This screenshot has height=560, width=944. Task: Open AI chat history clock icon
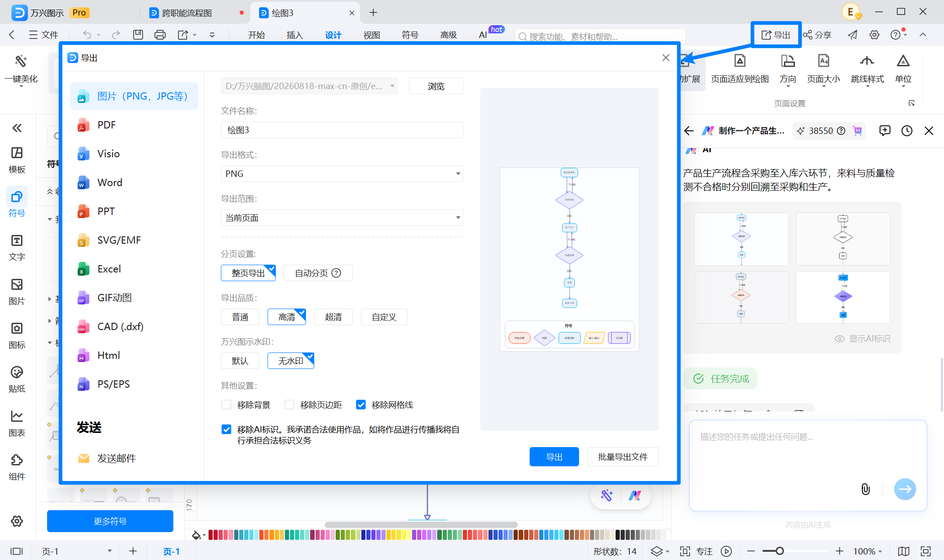pyautogui.click(x=906, y=131)
